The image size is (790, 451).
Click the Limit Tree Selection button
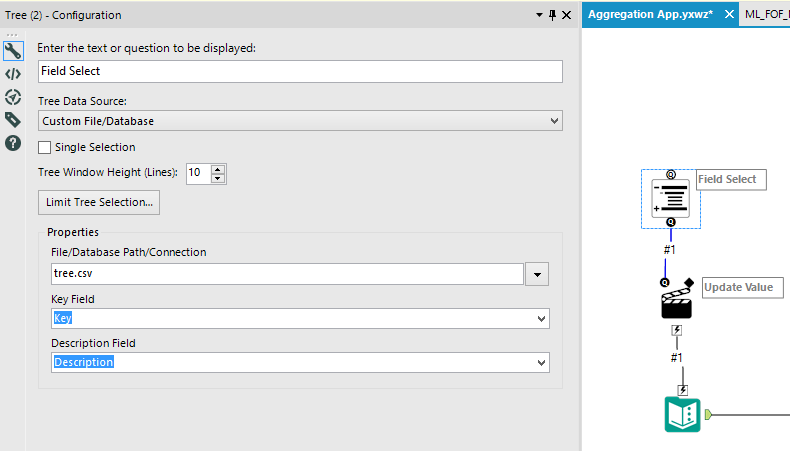(x=99, y=202)
